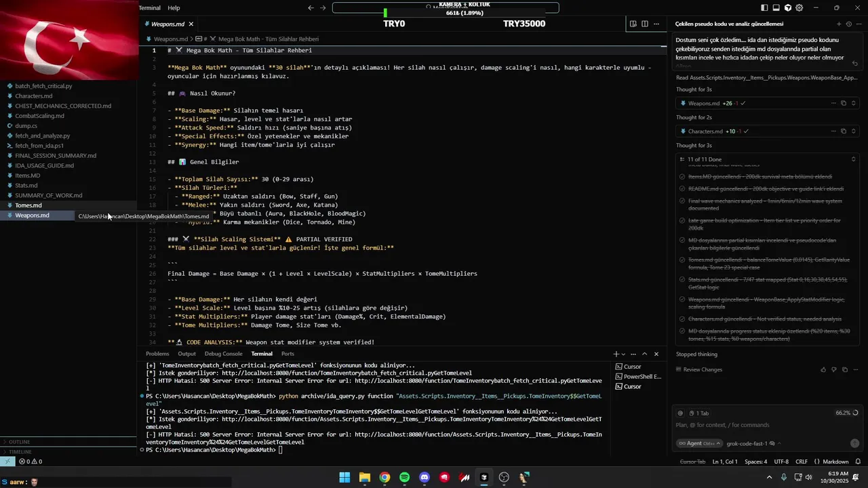Copy the chat response
Viewport: 868px width, 488px height.
point(844,369)
